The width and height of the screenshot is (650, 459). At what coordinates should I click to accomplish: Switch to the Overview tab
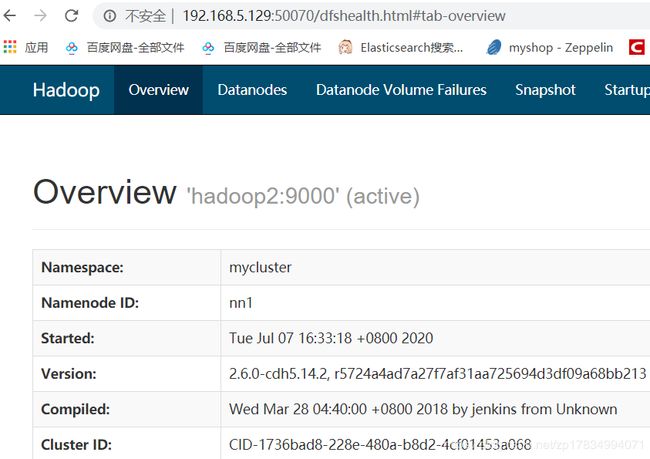(158, 90)
